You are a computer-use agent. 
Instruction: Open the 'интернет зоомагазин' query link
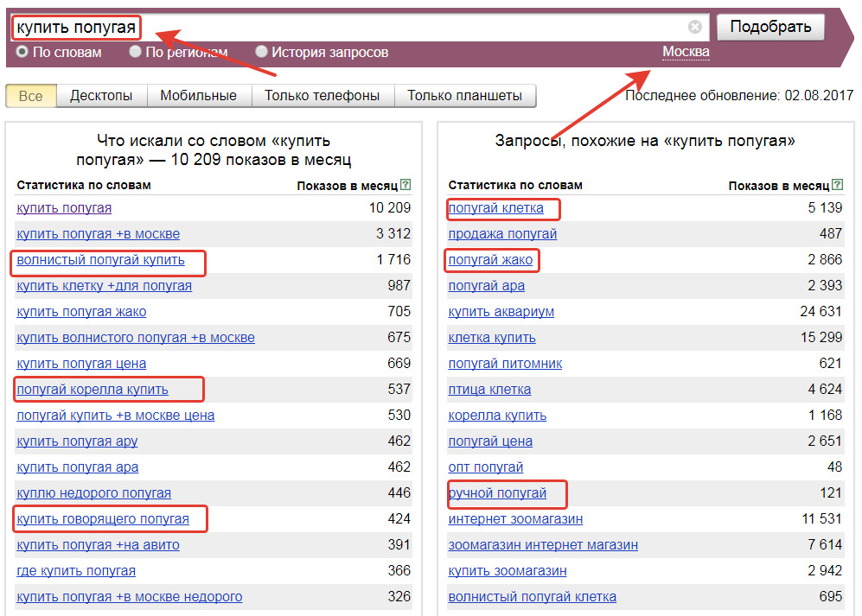(515, 519)
